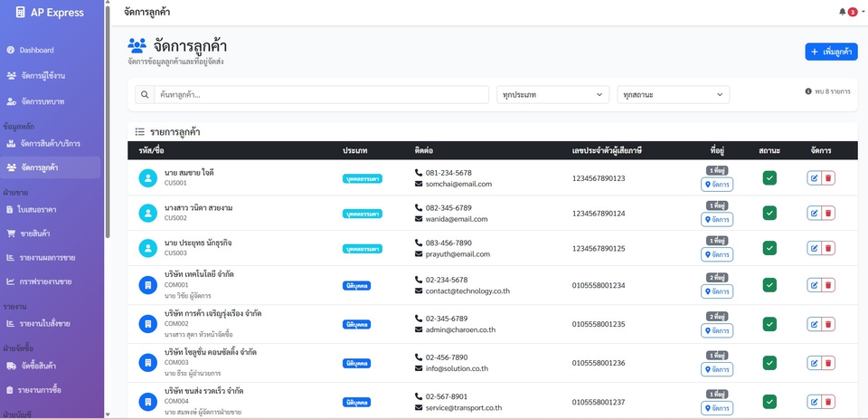The height and width of the screenshot is (419, 868).
Task: Click the search magnifier icon
Action: point(145,94)
